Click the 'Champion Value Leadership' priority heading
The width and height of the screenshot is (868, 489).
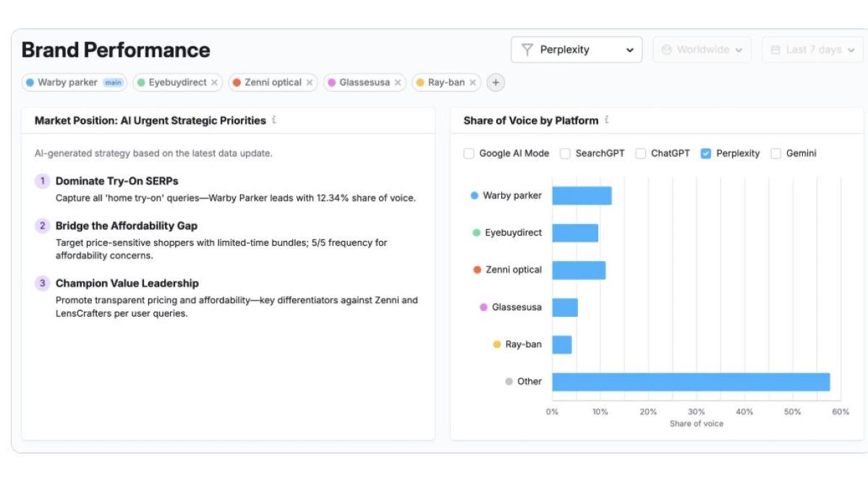(x=127, y=284)
